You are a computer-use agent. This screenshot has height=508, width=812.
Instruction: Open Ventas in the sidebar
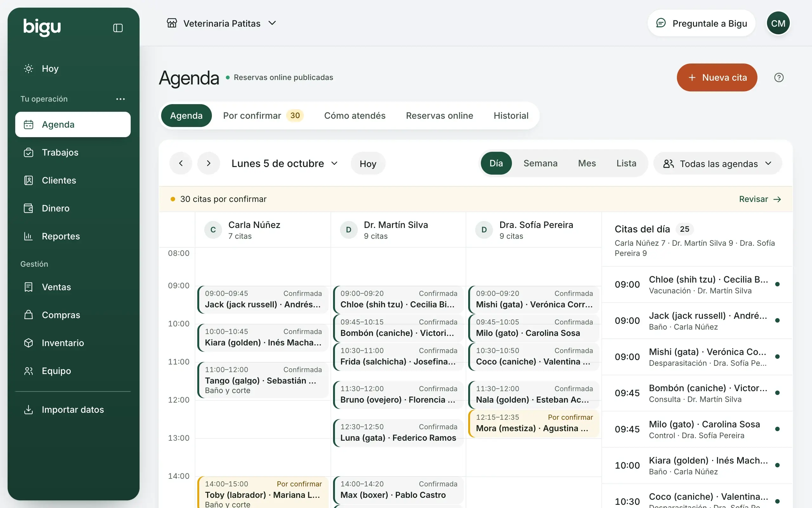point(73,287)
